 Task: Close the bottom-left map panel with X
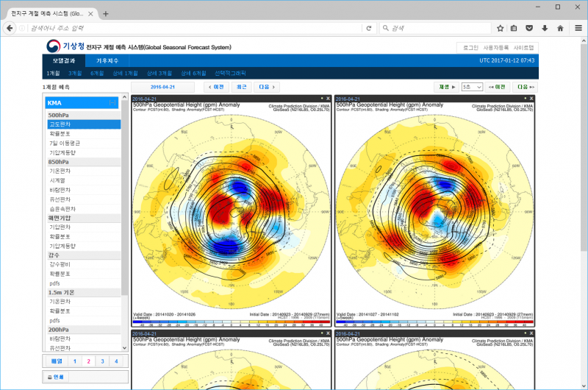pyautogui.click(x=328, y=333)
